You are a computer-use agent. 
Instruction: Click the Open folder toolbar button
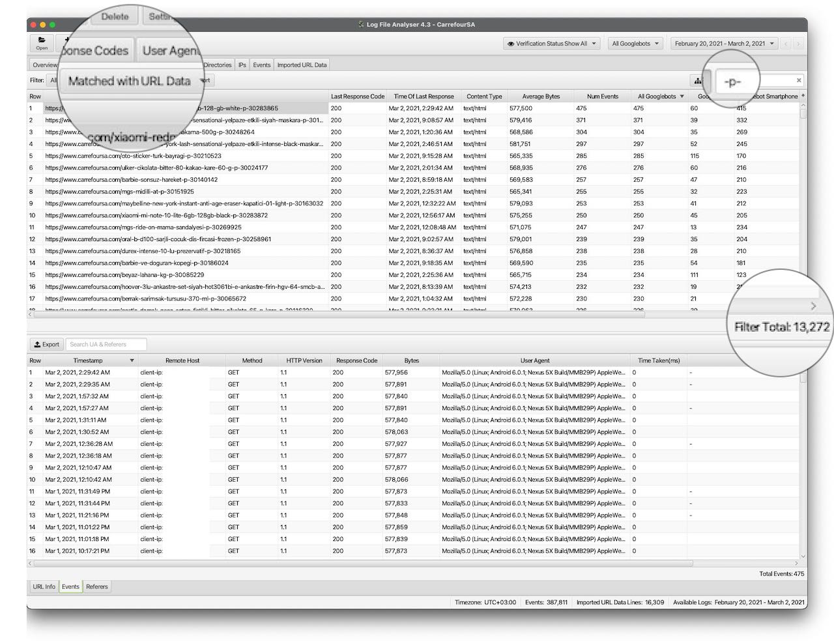(42, 43)
